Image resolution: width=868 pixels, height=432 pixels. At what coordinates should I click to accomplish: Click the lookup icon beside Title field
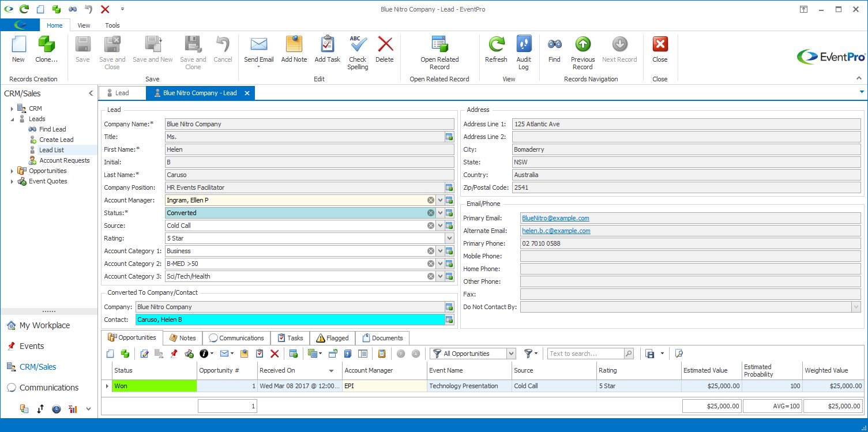click(449, 137)
